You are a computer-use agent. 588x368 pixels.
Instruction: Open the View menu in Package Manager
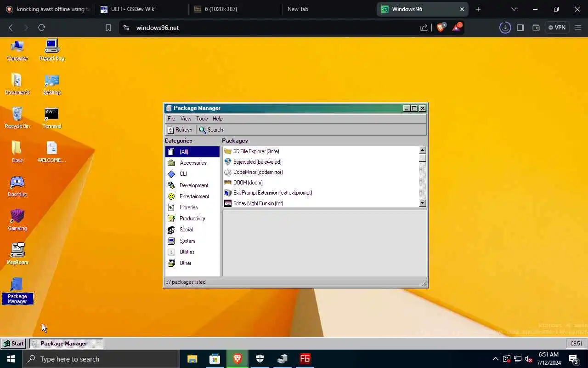tap(186, 119)
